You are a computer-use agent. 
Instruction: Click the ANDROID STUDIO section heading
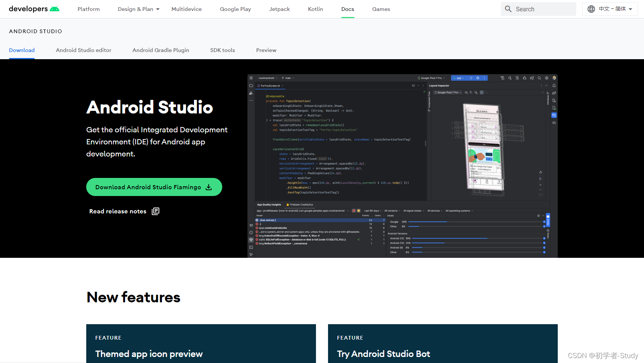(35, 31)
